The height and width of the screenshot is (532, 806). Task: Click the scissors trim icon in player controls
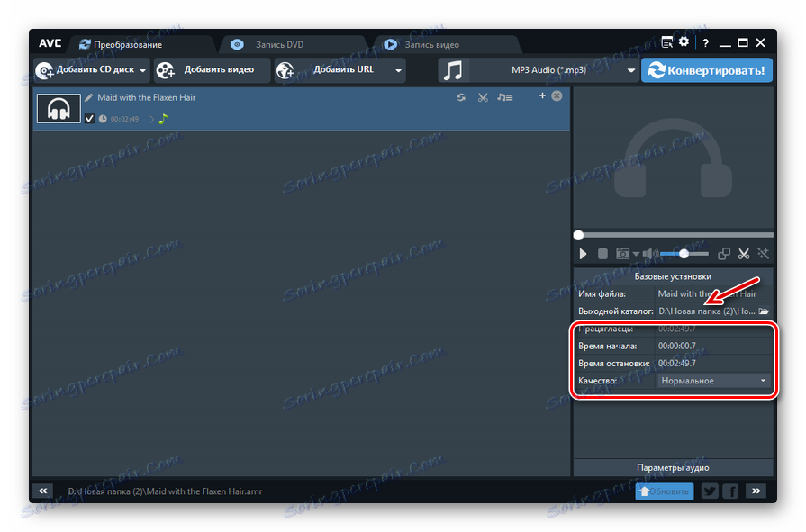tap(744, 254)
